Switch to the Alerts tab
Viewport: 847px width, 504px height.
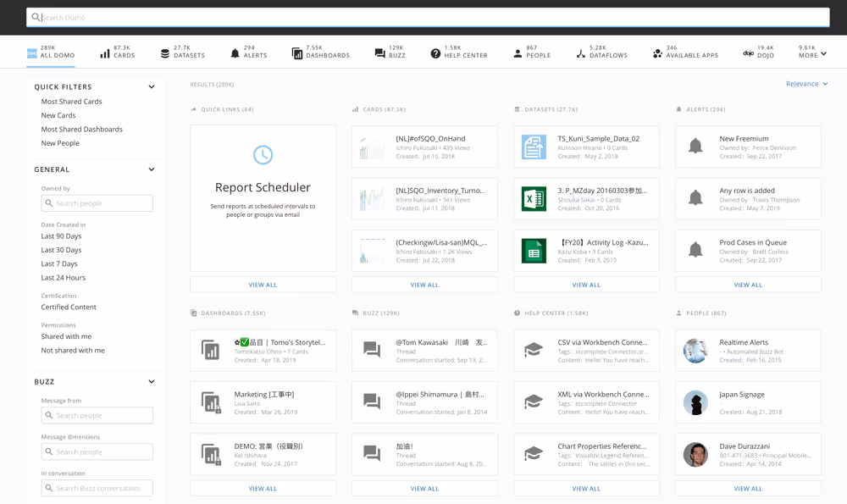click(248, 52)
